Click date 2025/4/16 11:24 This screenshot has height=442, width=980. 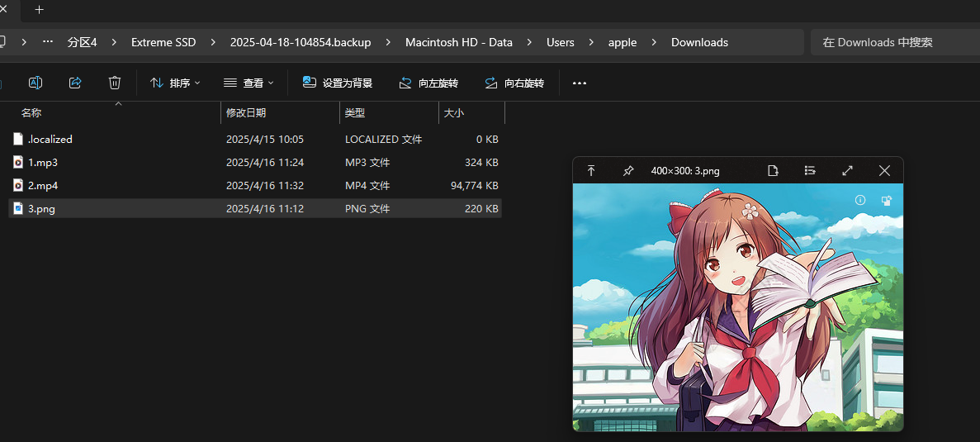point(265,163)
